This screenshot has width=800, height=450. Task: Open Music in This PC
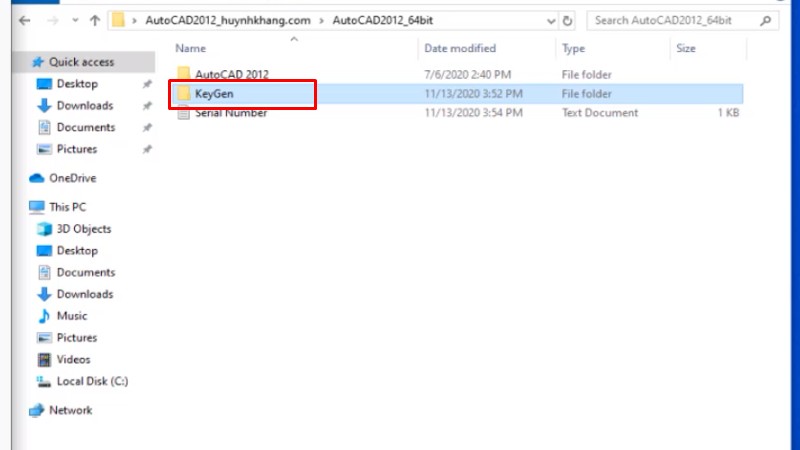pos(71,316)
